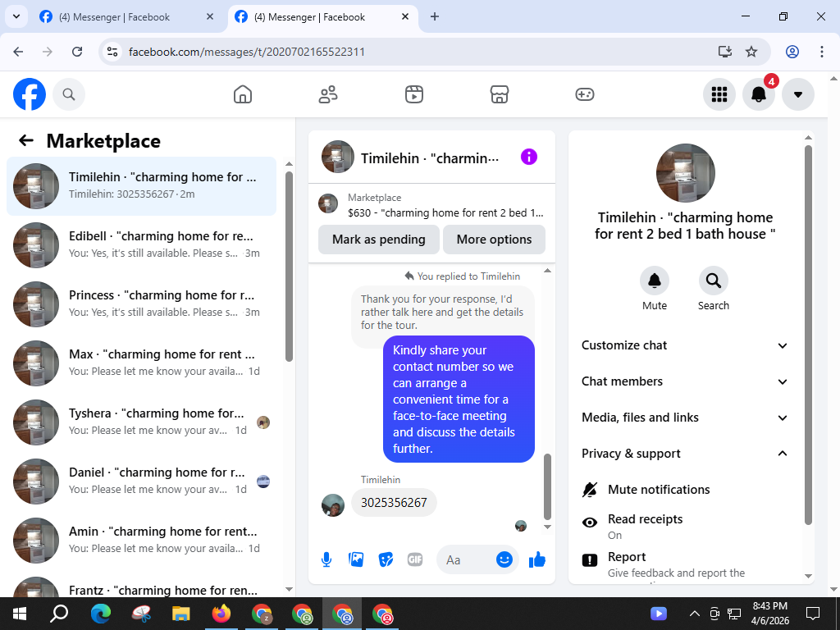This screenshot has width=840, height=630.
Task: Click Mute notifications option
Action: (x=685, y=490)
